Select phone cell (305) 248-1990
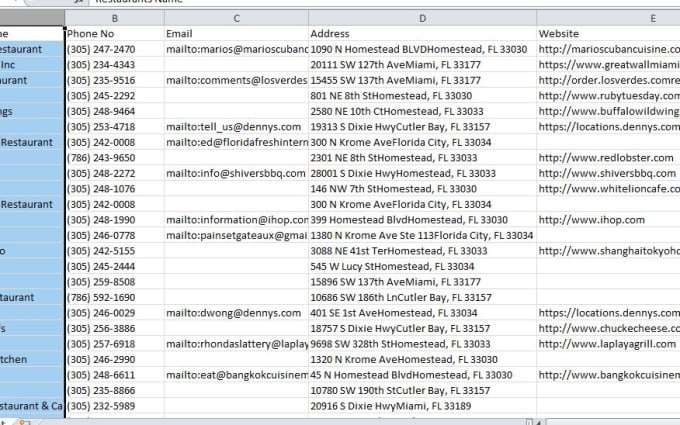680x425 pixels. tap(114, 220)
